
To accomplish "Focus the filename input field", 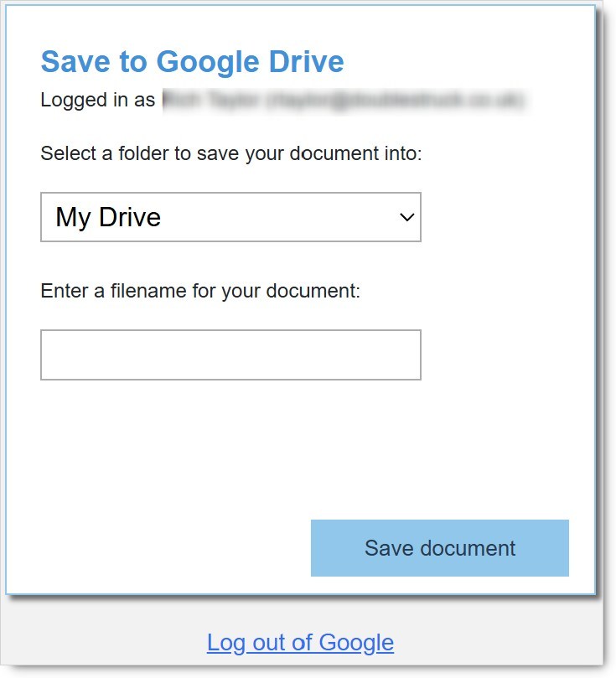I will pos(230,355).
